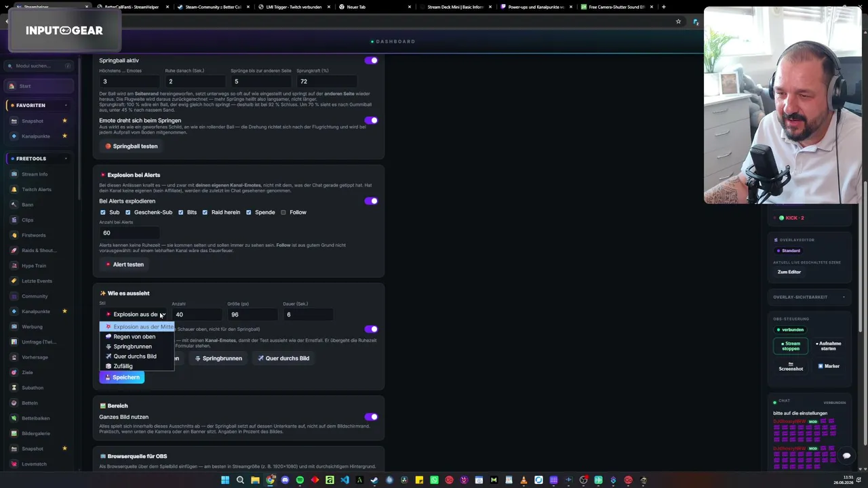Open the overlay with Zum Editor
This screenshot has width=868, height=488.
789,272
